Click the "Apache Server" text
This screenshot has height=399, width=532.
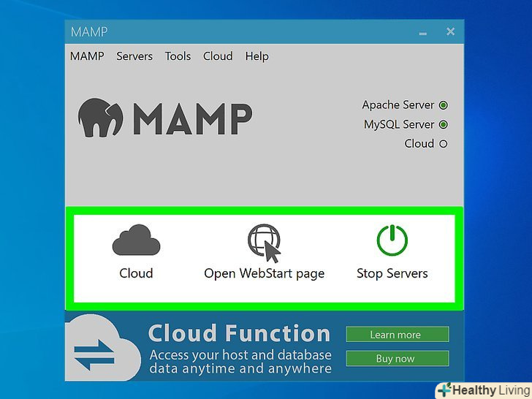398,104
